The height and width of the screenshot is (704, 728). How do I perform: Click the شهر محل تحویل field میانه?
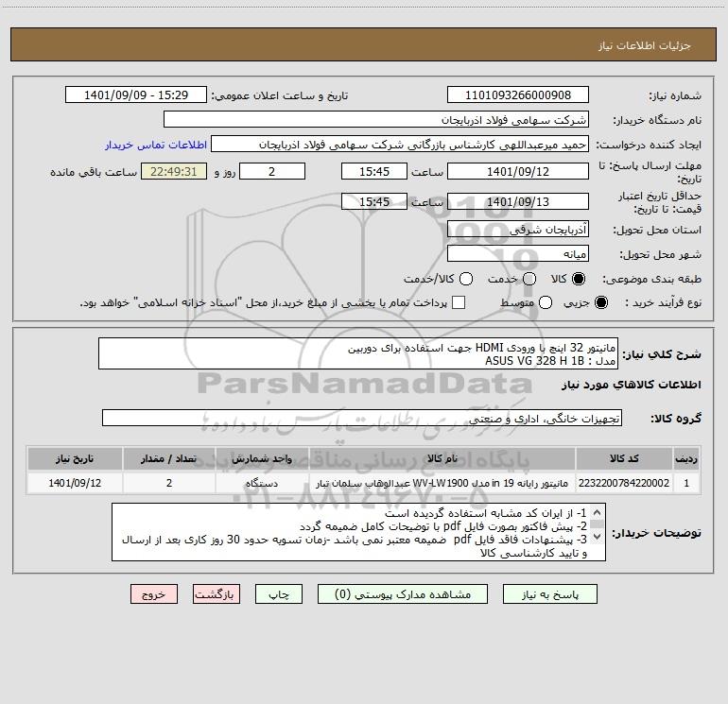(518, 254)
